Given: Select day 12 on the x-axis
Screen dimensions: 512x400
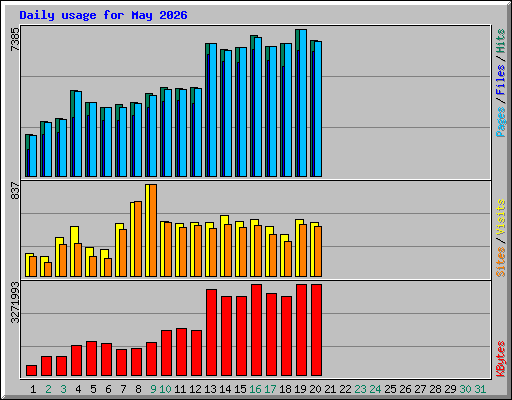Looking at the screenshot, I should click(195, 389).
